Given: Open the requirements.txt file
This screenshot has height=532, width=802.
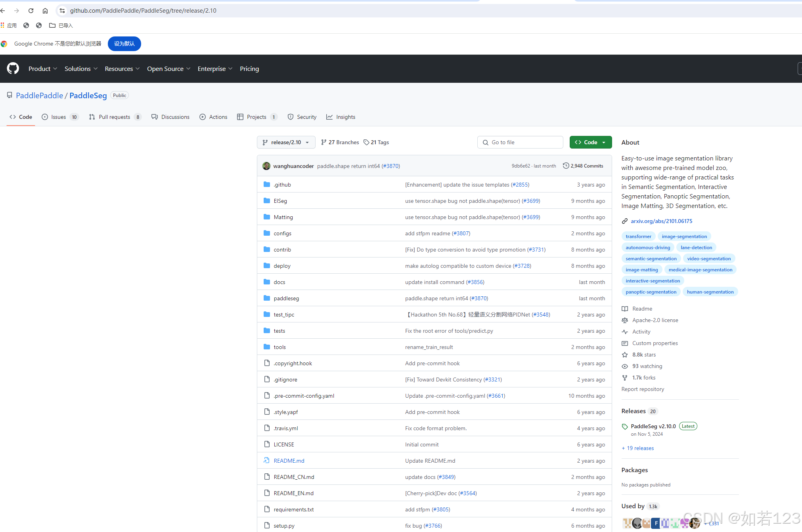Looking at the screenshot, I should pyautogui.click(x=294, y=509).
